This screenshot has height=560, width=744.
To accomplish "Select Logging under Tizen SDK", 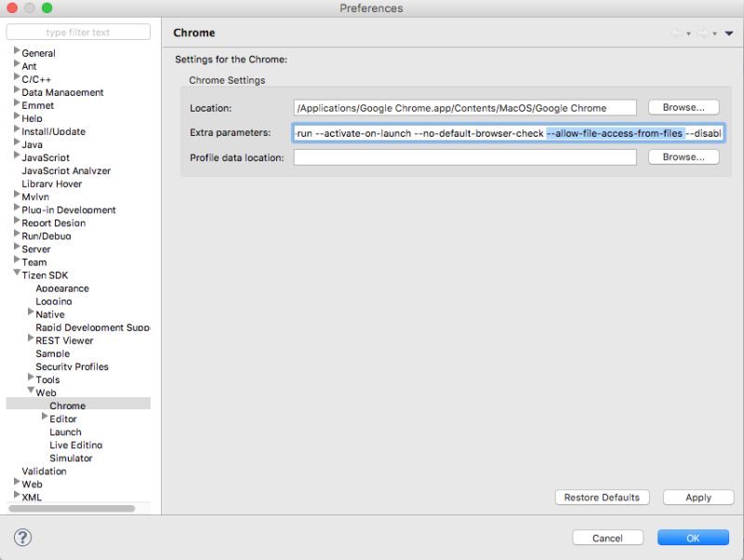I will coord(54,301).
